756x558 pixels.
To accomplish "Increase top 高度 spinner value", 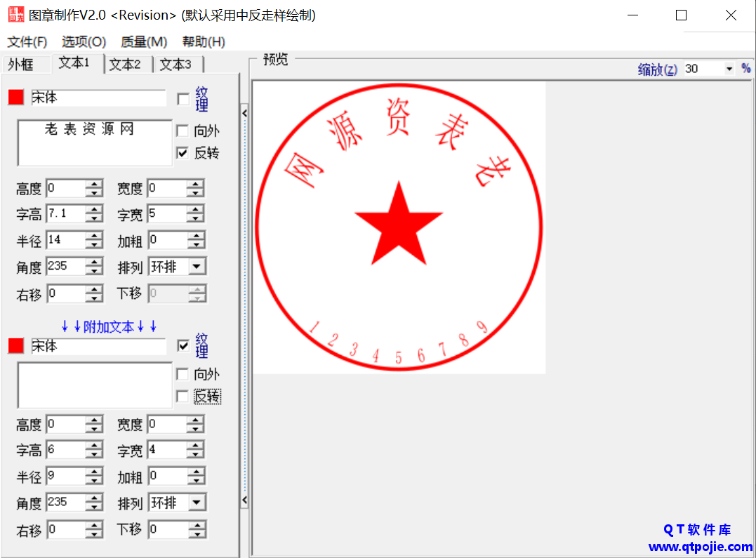I will coord(94,184).
